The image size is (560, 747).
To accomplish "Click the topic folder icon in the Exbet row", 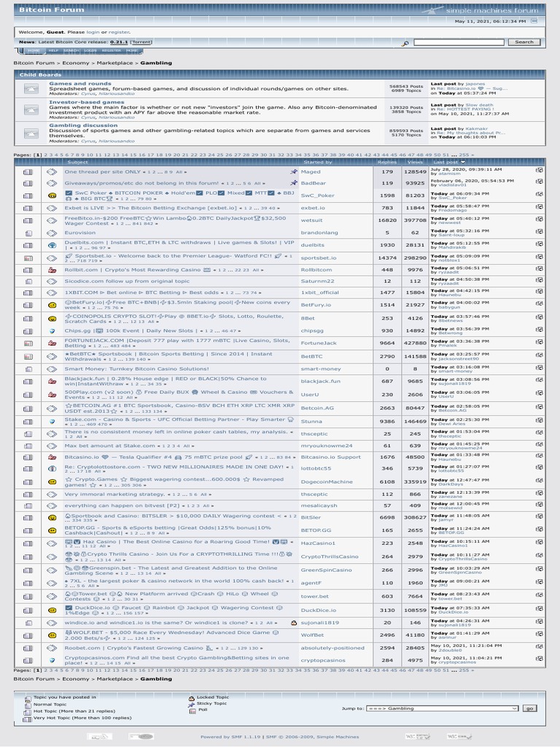I will point(28,208).
